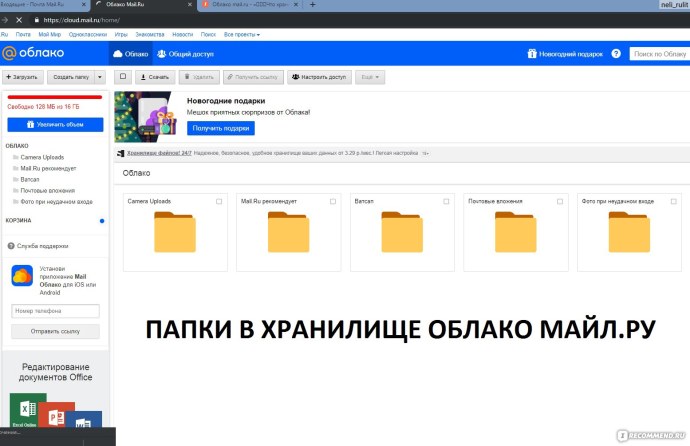
Task: Open Мой Мир in top navigation
Action: (49, 34)
